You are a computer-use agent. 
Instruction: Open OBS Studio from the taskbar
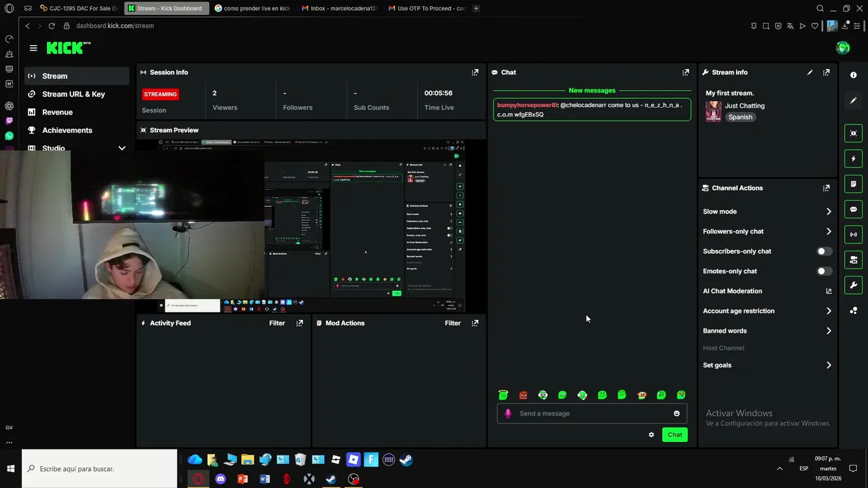(353, 479)
